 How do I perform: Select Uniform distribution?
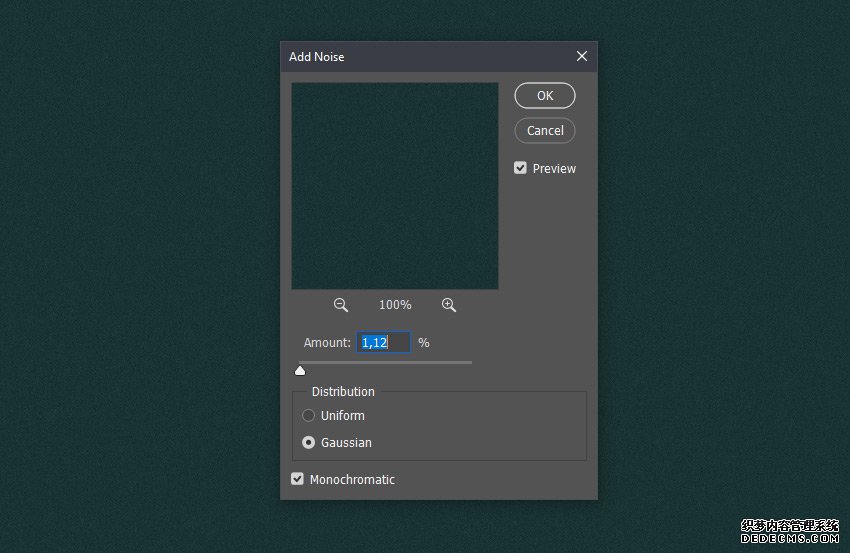[x=308, y=415]
